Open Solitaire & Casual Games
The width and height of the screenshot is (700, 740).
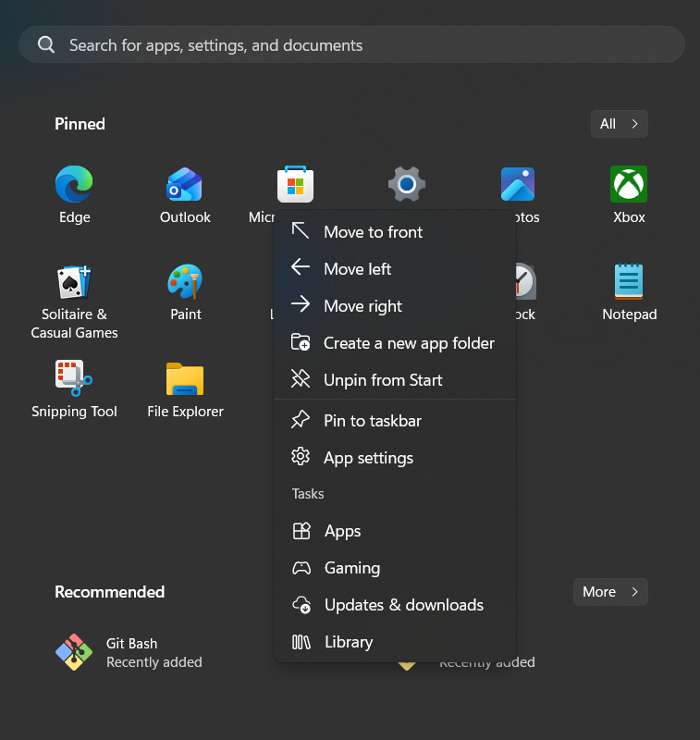(x=74, y=282)
